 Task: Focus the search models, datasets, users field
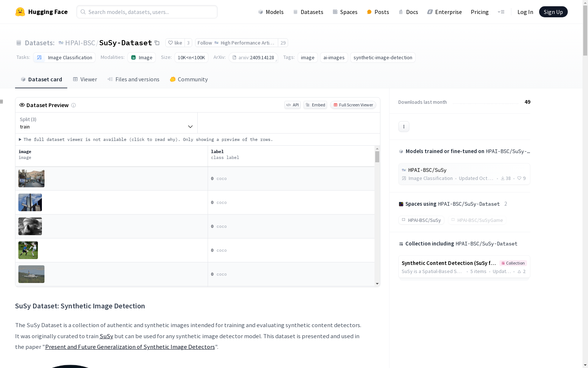coord(147,12)
